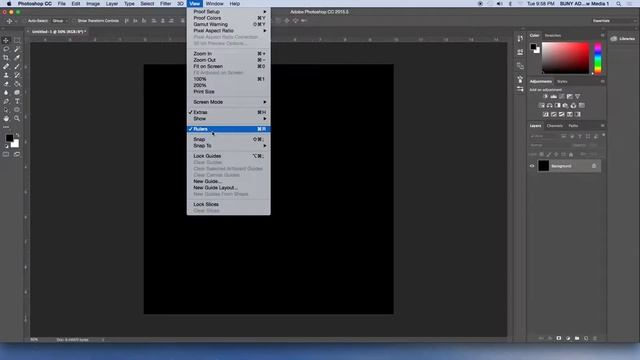Click the foreground color swatch in toolbox
This screenshot has height=360, width=640.
click(9, 138)
